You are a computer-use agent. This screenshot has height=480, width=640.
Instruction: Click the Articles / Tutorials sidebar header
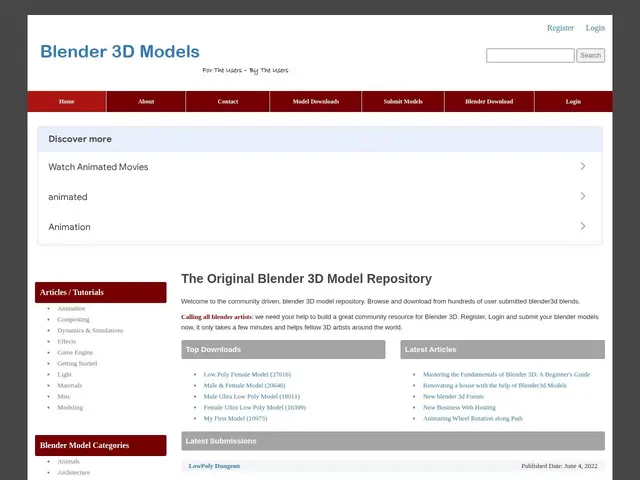101,292
